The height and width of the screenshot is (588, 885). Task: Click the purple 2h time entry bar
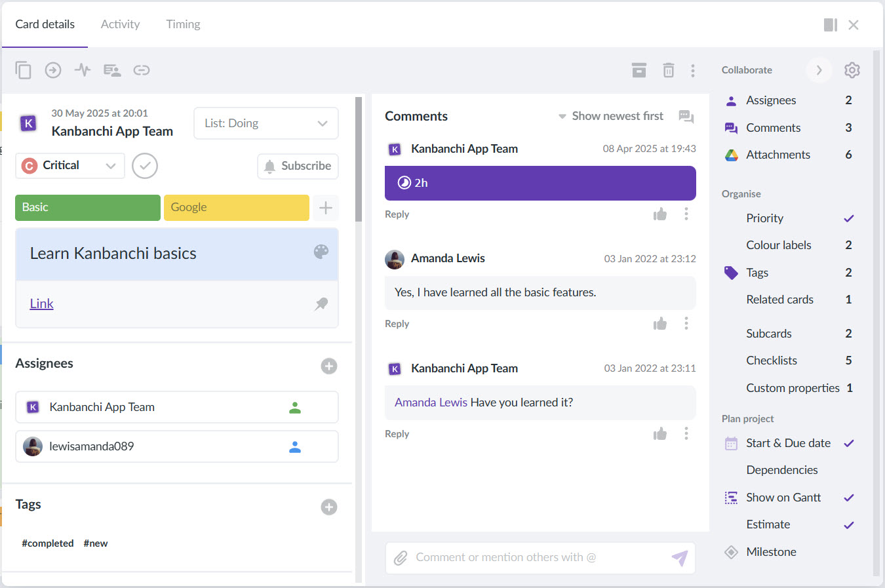540,183
